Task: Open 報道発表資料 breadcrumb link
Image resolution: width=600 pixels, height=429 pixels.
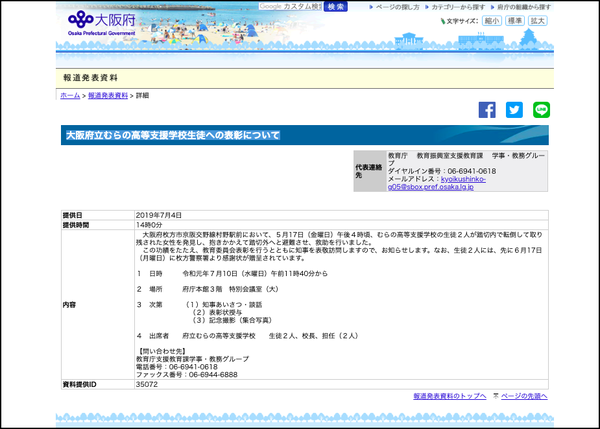Action: (108, 95)
